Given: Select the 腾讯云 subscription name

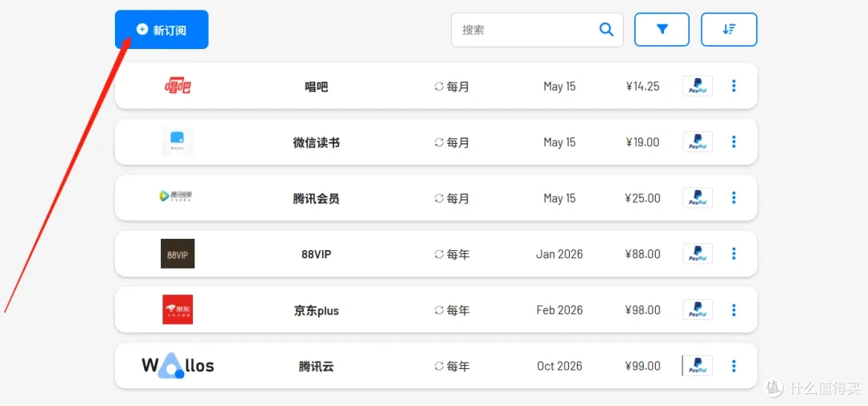Looking at the screenshot, I should click(x=317, y=367).
